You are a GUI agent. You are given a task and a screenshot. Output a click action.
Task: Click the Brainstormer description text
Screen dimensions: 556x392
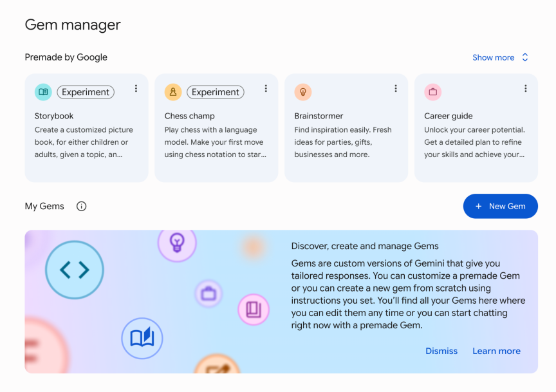coord(343,142)
